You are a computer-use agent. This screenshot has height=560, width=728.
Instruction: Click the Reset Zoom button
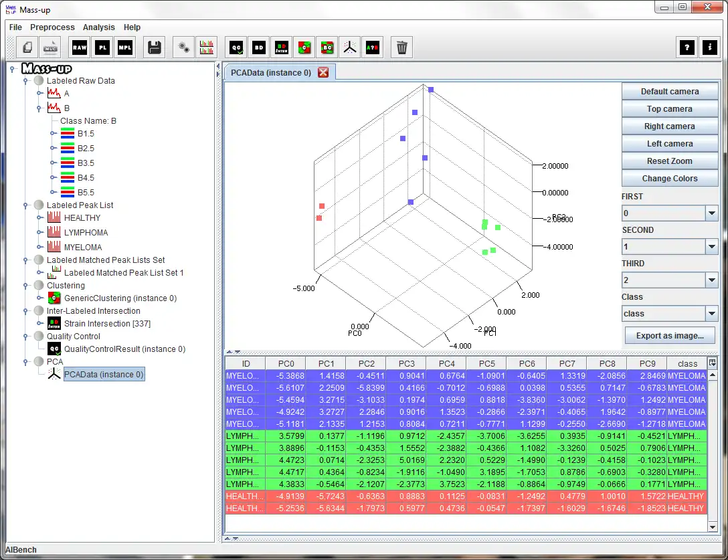[x=670, y=161]
